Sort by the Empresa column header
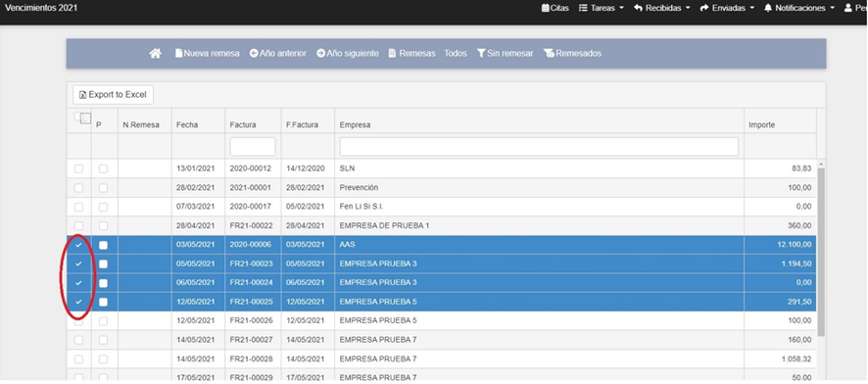Image resolution: width=868 pixels, height=384 pixels. click(355, 125)
